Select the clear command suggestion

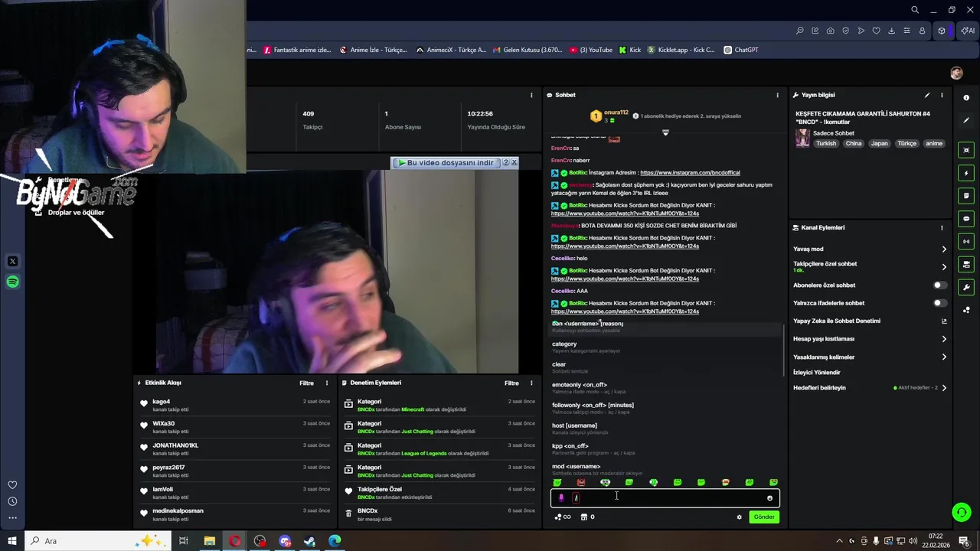coord(666,367)
